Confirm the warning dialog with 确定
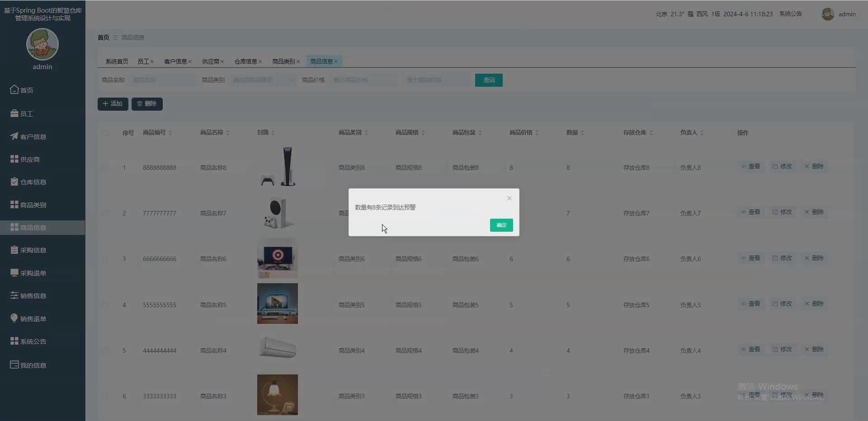 [501, 225]
